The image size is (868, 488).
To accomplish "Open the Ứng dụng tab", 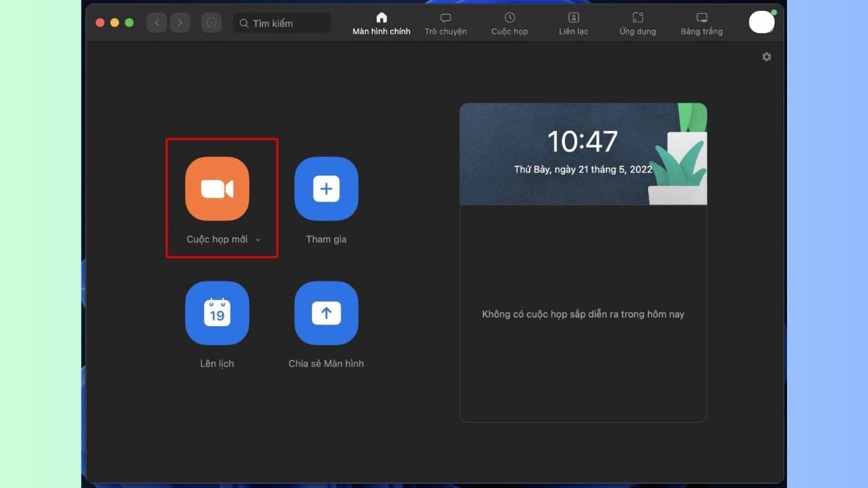I will (637, 23).
